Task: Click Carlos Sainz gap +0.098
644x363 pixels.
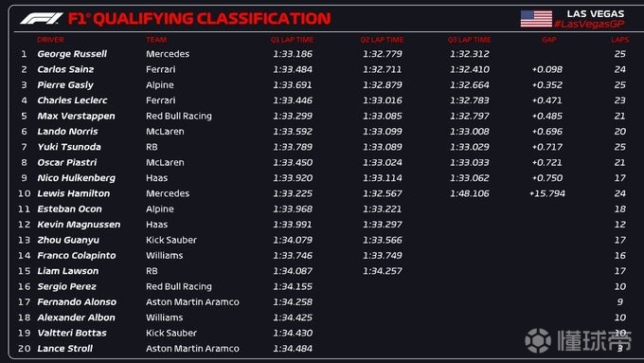Action: 547,69
